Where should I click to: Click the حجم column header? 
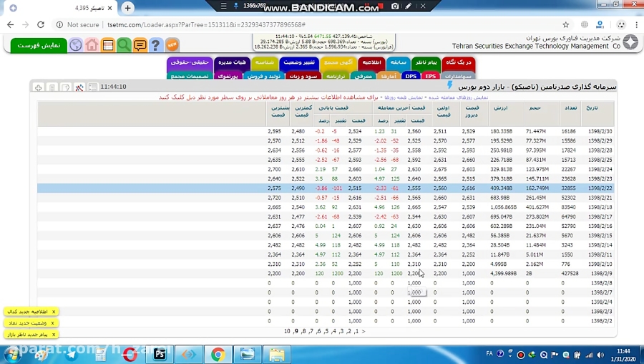535,107
